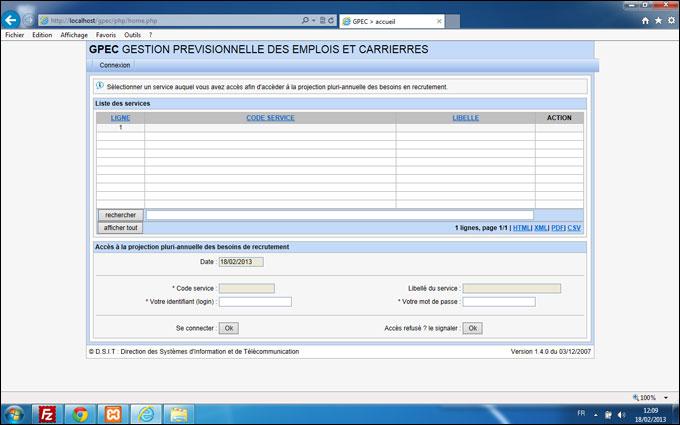Viewport: 680px width, 425px height.
Task: Open the IE home page icon
Action: (x=645, y=19)
